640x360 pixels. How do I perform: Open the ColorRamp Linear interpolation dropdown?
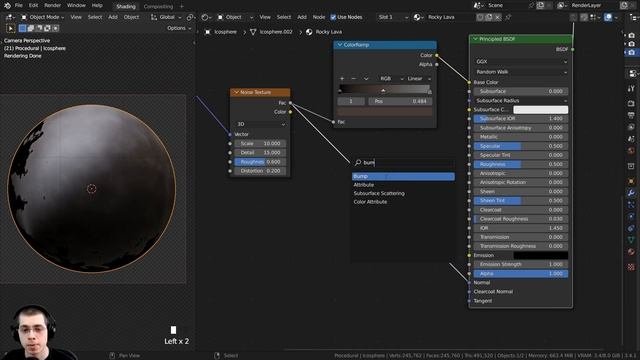pos(419,78)
